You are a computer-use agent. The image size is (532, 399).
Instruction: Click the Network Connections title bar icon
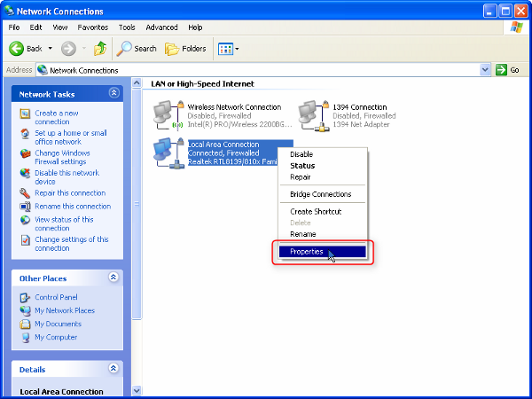9,11
